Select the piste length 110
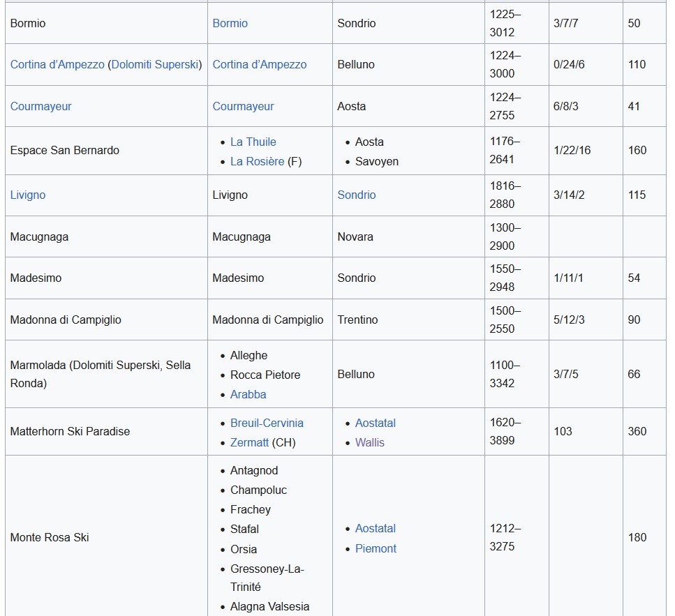Viewport: 675px width, 616px height. pos(637,64)
